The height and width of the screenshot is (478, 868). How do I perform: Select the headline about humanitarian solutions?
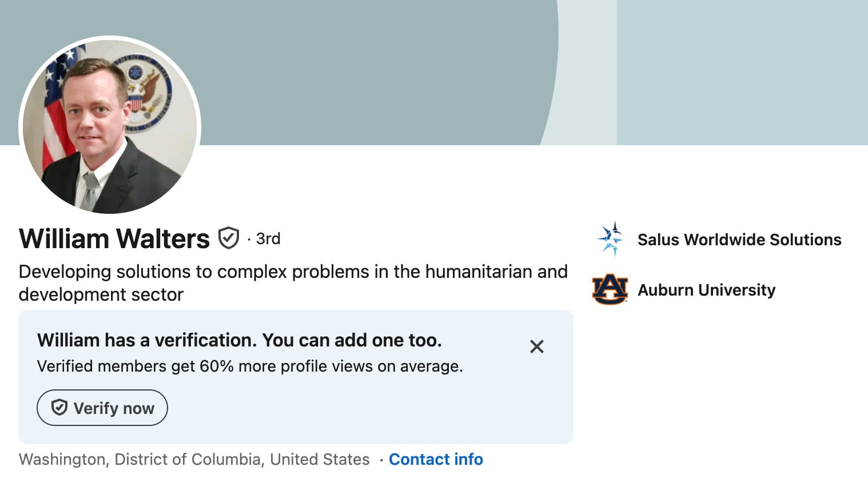coord(293,283)
